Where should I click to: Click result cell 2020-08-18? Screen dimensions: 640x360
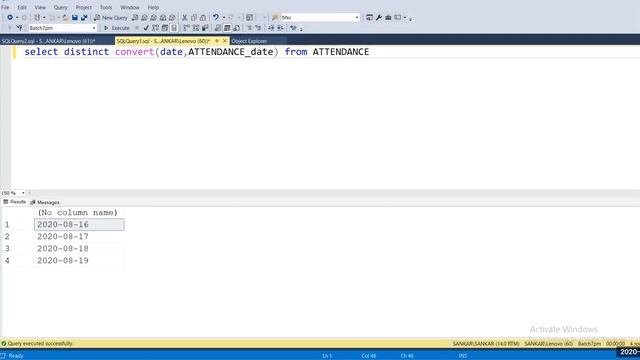(79, 249)
